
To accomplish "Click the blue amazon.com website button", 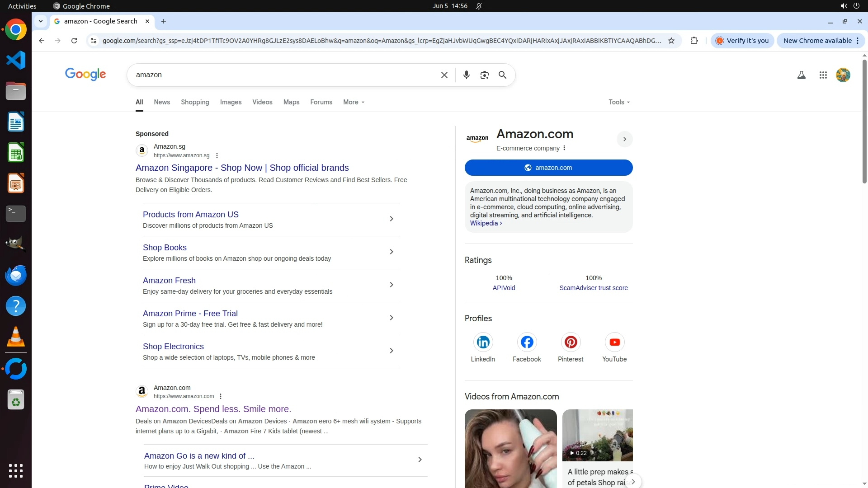I will pos(548,168).
